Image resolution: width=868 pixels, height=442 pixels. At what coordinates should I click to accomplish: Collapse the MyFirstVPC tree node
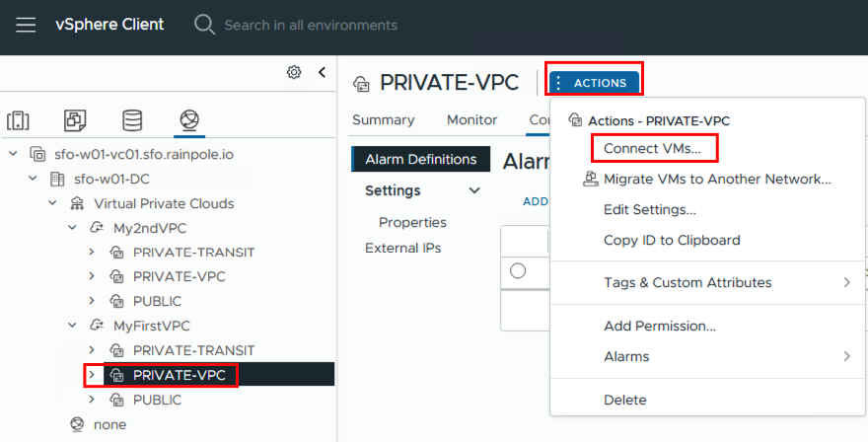(x=72, y=326)
